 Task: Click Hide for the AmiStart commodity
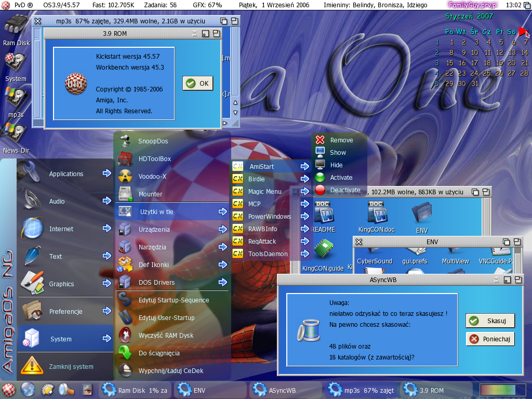pos(339,165)
